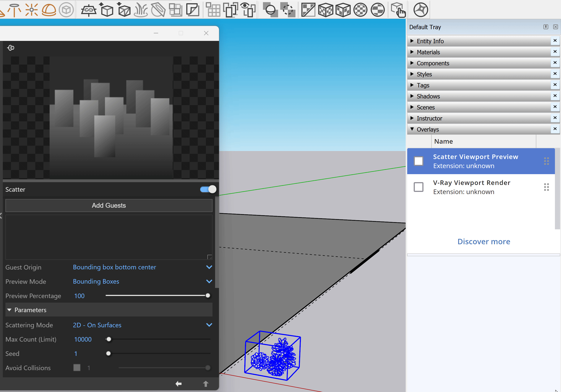Click the V-Ray dome light icon
The width and height of the screenshot is (561, 392).
coord(49,10)
